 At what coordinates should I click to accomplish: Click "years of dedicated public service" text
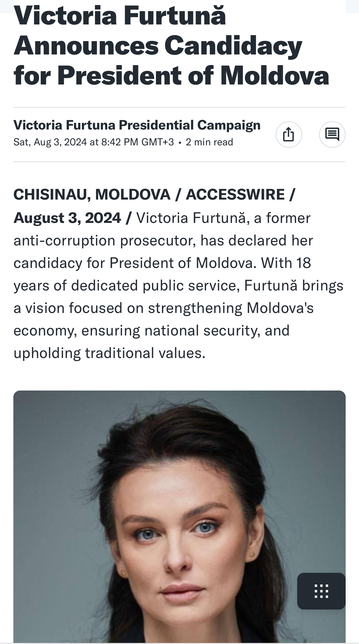click(125, 286)
